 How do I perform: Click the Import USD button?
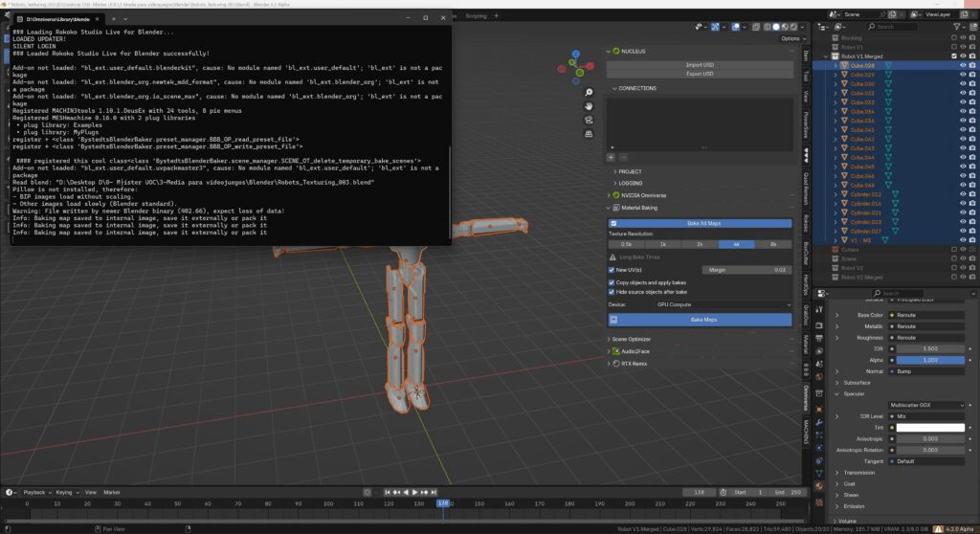click(x=700, y=64)
